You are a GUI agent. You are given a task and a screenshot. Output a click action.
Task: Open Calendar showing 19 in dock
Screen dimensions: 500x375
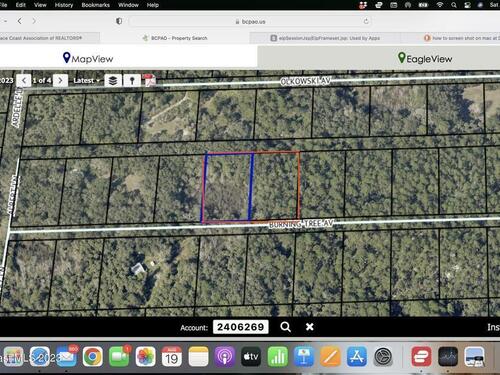pos(172,356)
